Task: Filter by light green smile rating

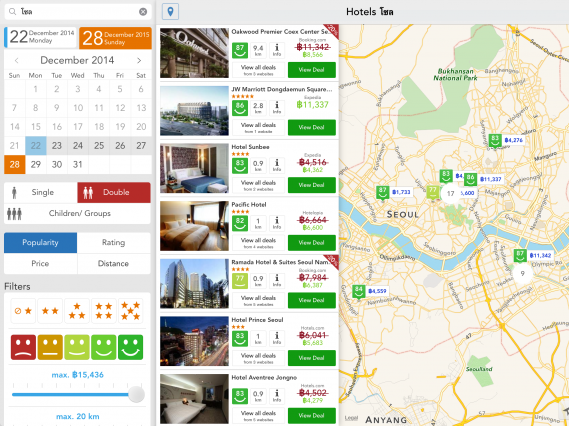Action: [x=77, y=347]
